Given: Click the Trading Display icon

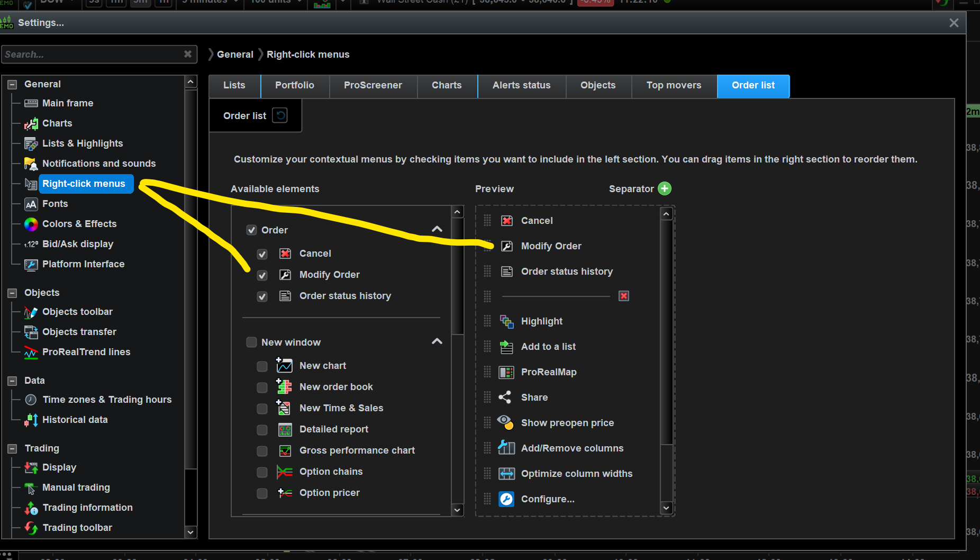Looking at the screenshot, I should 31,468.
